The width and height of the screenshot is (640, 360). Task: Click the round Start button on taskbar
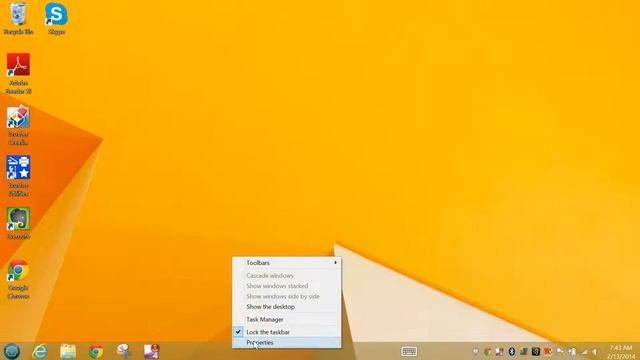click(12, 351)
